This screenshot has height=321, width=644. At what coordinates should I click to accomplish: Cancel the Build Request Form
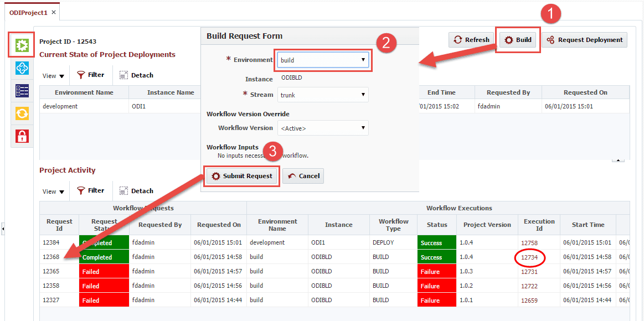(303, 176)
